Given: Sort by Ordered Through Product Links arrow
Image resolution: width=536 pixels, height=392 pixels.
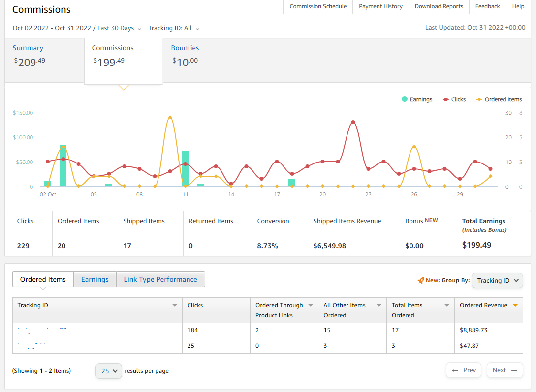Looking at the screenshot, I should [311, 305].
